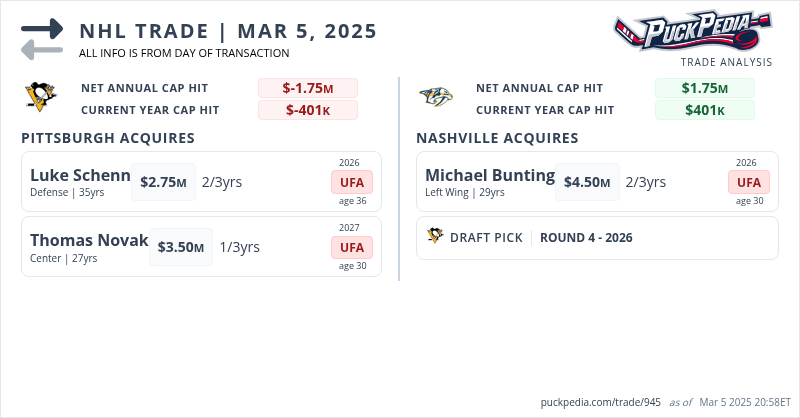Click Luke Schenn's 2026 UFA badge
This screenshot has height=418, width=800.
pos(352,182)
